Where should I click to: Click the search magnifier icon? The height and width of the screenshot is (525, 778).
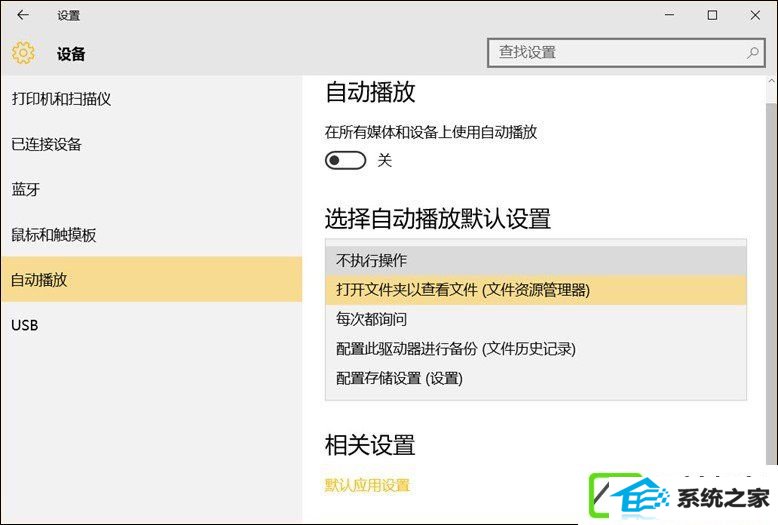(x=753, y=52)
